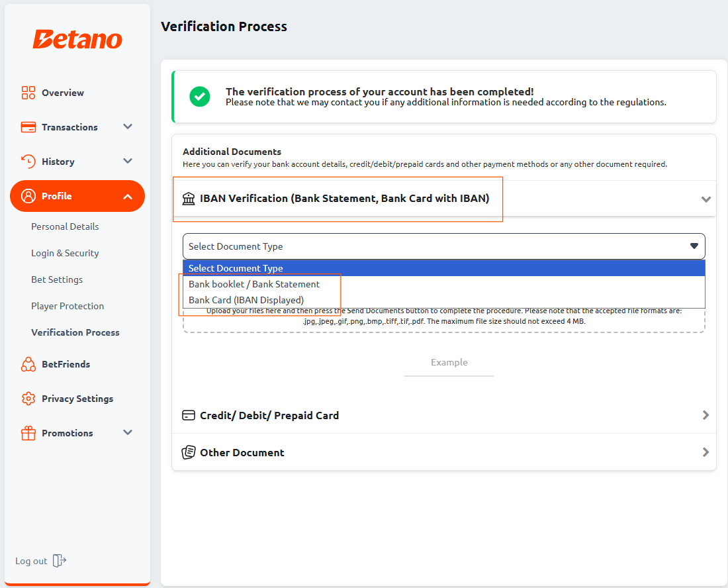728x588 pixels.
Task: Open Promotions in sidebar
Action: tap(68, 433)
